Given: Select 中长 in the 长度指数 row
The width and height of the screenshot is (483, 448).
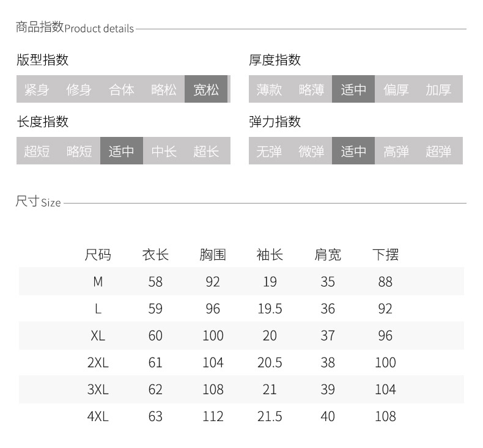Looking at the screenshot, I should 164,151.
